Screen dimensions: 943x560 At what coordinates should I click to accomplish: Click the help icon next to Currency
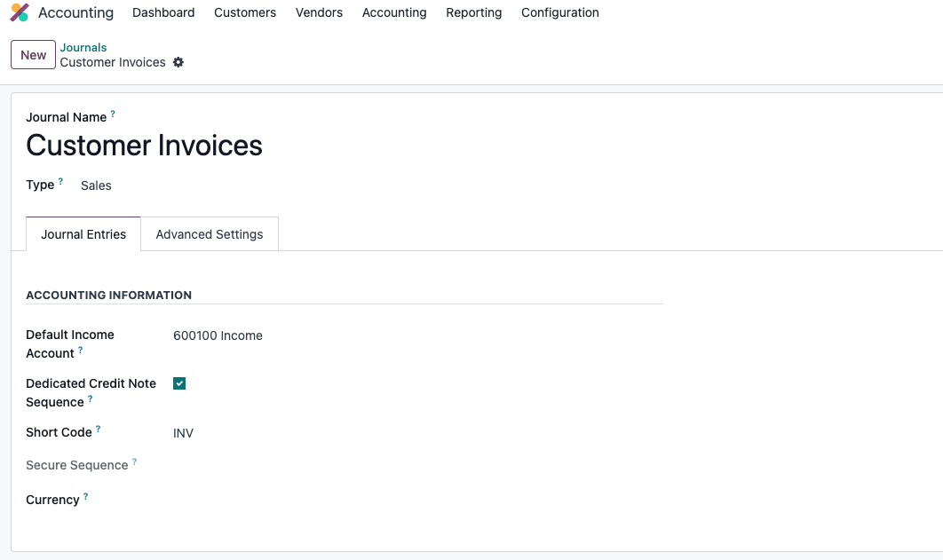(85, 496)
